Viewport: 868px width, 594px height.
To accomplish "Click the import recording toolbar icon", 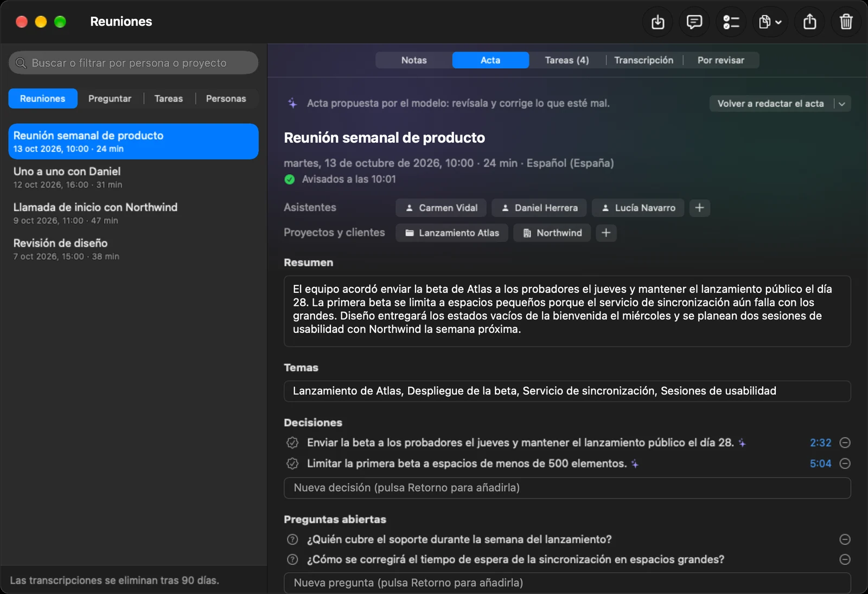I will (658, 22).
